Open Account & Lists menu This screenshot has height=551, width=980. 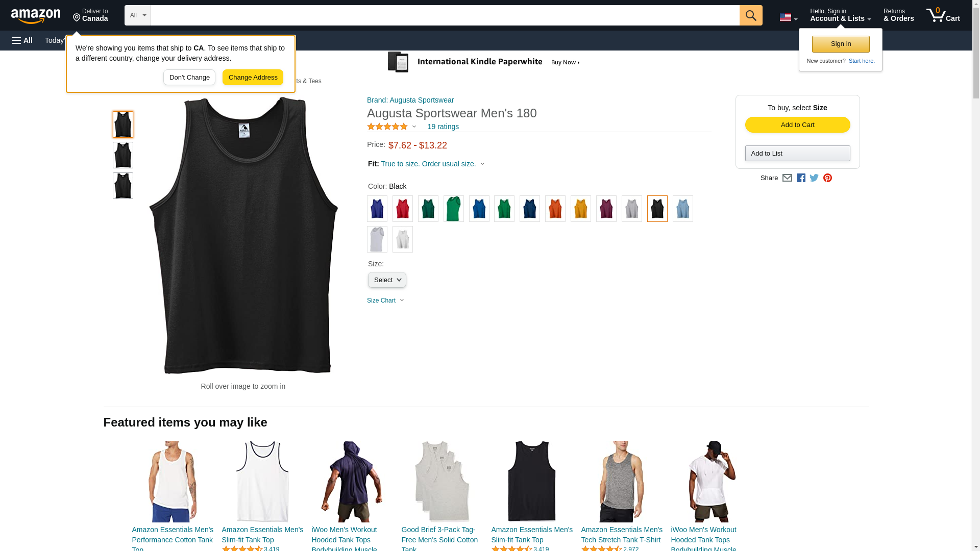pyautogui.click(x=840, y=15)
